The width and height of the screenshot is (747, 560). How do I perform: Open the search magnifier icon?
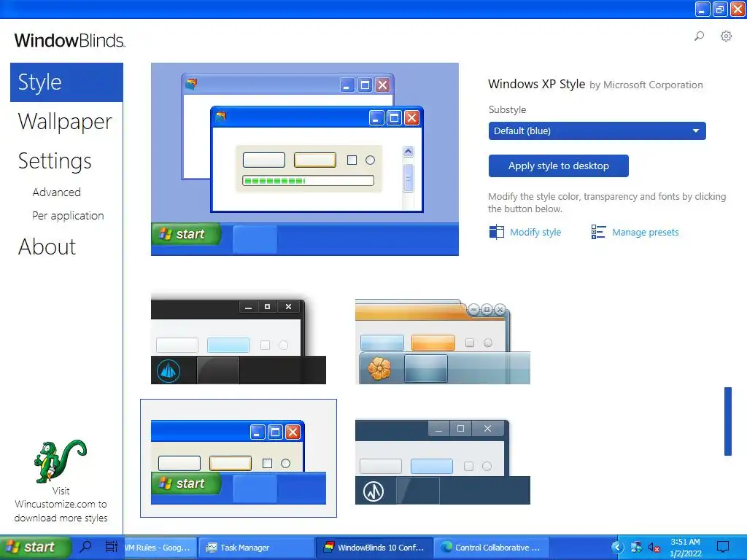point(699,36)
